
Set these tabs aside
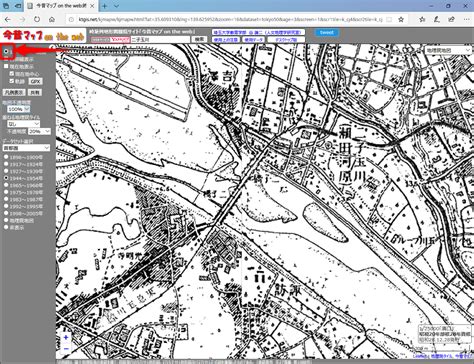click(19, 6)
